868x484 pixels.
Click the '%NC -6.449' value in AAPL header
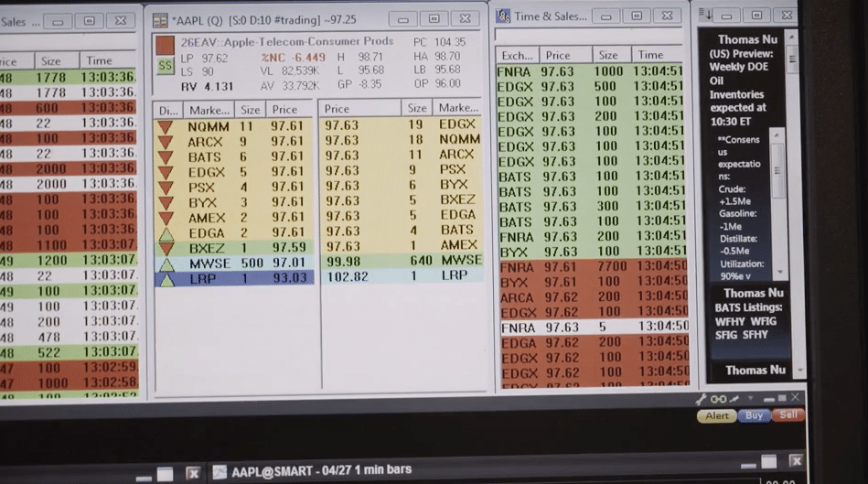tap(294, 58)
